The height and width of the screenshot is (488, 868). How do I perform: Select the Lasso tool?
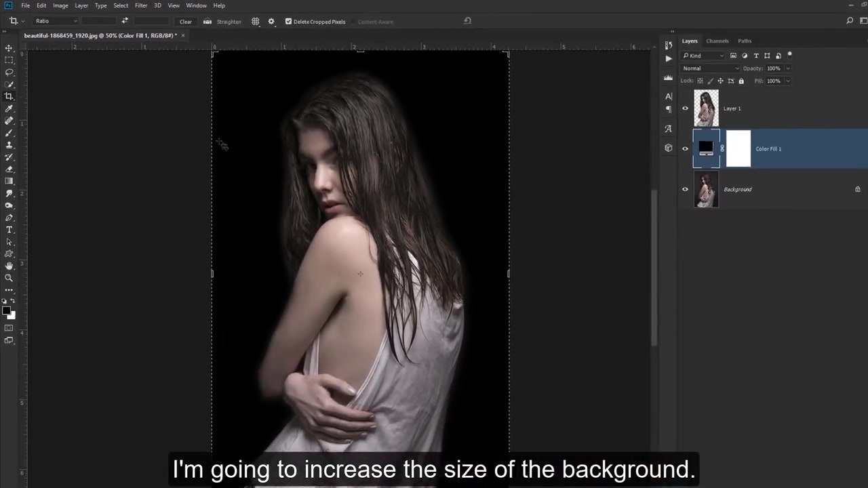click(x=9, y=73)
